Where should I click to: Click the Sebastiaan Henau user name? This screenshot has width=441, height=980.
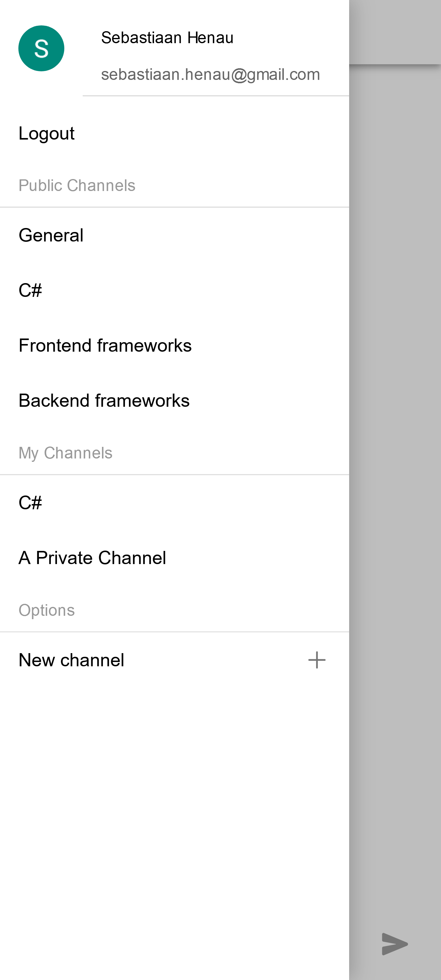167,38
